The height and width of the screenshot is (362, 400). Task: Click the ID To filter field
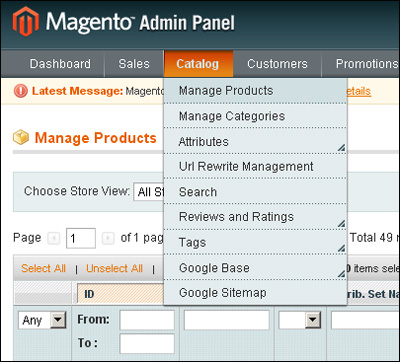tap(147, 344)
